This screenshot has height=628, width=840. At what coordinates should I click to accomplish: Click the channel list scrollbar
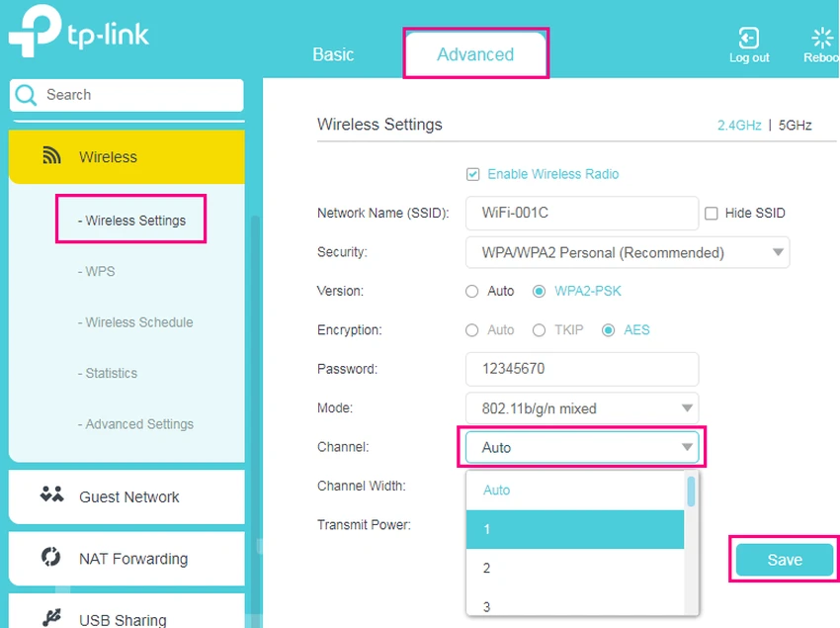(x=691, y=492)
